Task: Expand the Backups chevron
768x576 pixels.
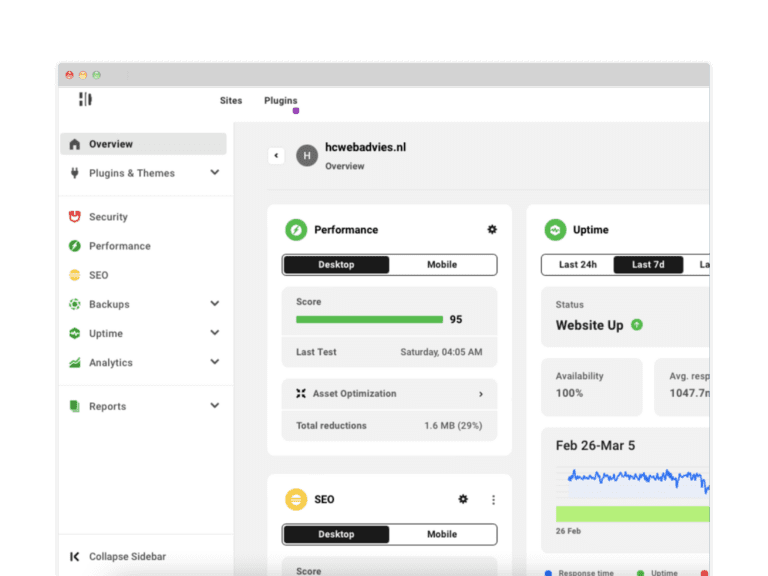Action: click(215, 304)
